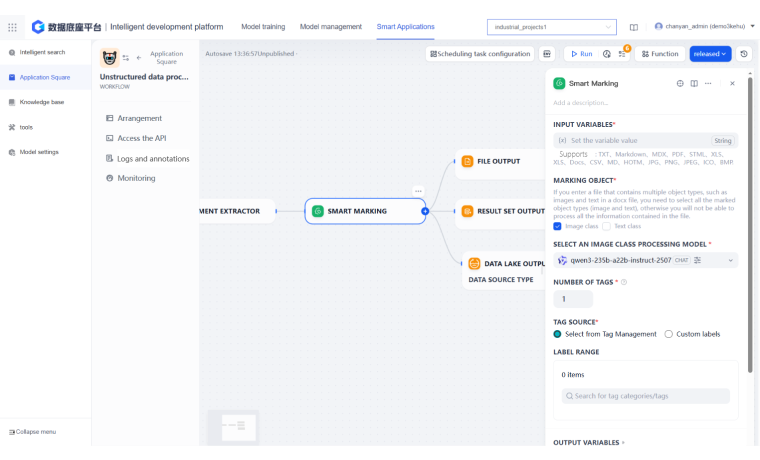
Task: Select the Custom labels radio option
Action: (x=669, y=334)
